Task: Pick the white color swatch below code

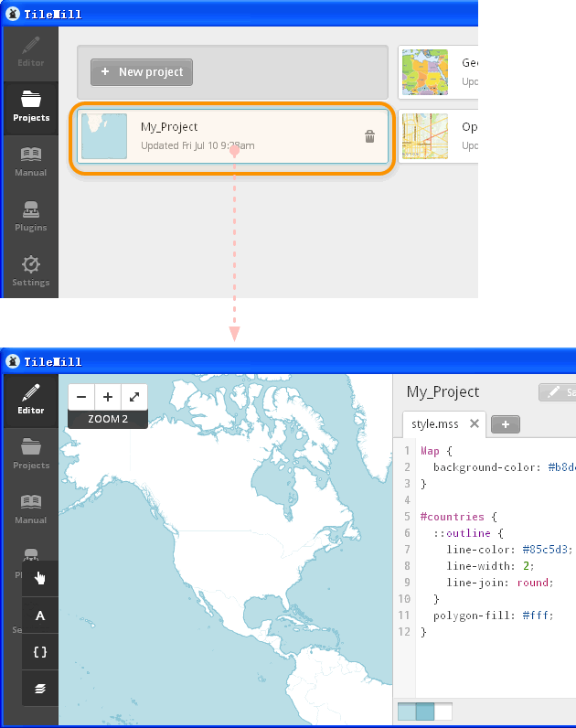Action: (443, 712)
